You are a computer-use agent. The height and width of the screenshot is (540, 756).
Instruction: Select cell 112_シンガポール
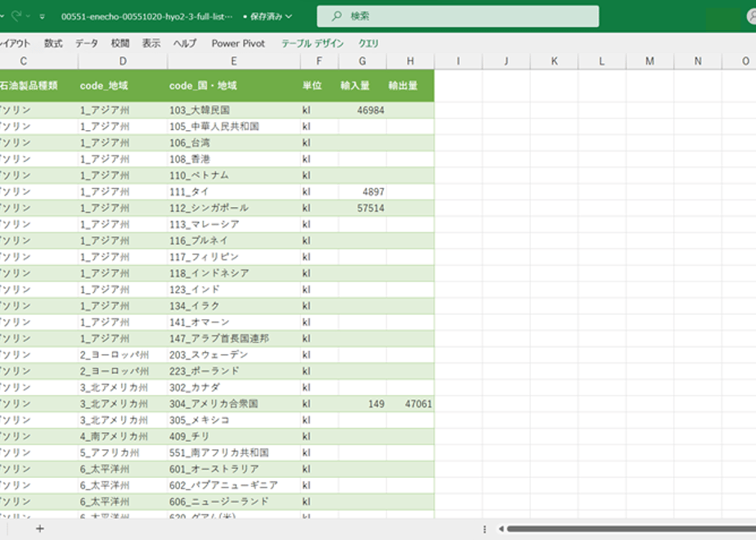(x=233, y=208)
